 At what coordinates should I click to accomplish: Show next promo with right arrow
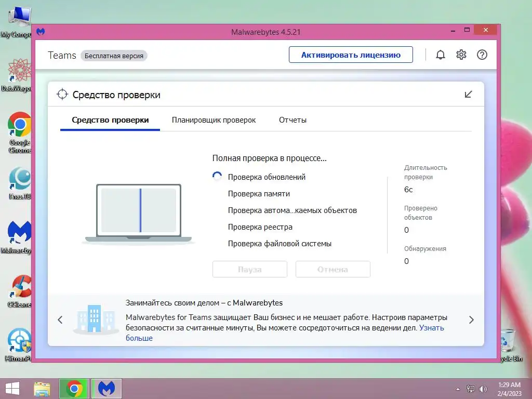click(471, 320)
